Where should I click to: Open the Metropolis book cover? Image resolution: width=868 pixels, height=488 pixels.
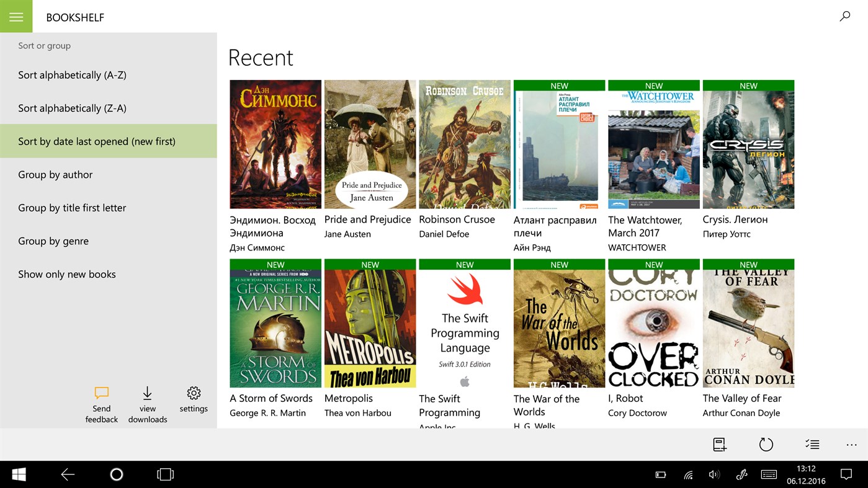pos(370,324)
